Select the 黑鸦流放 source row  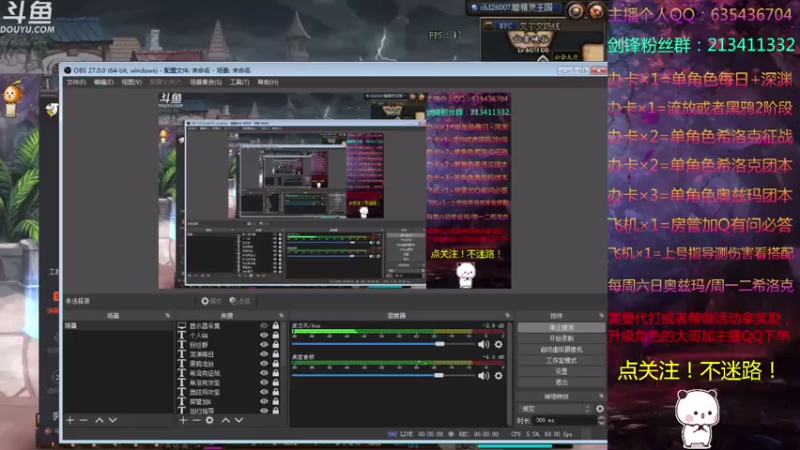[x=229, y=364]
